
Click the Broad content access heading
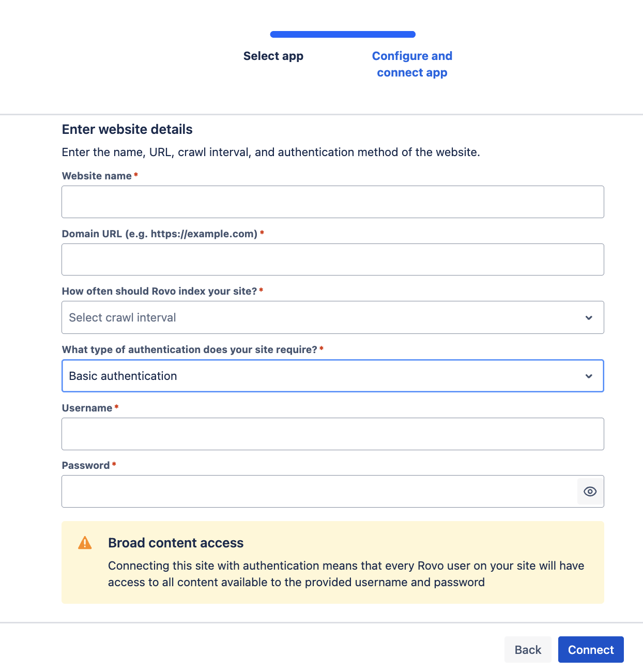click(x=176, y=543)
